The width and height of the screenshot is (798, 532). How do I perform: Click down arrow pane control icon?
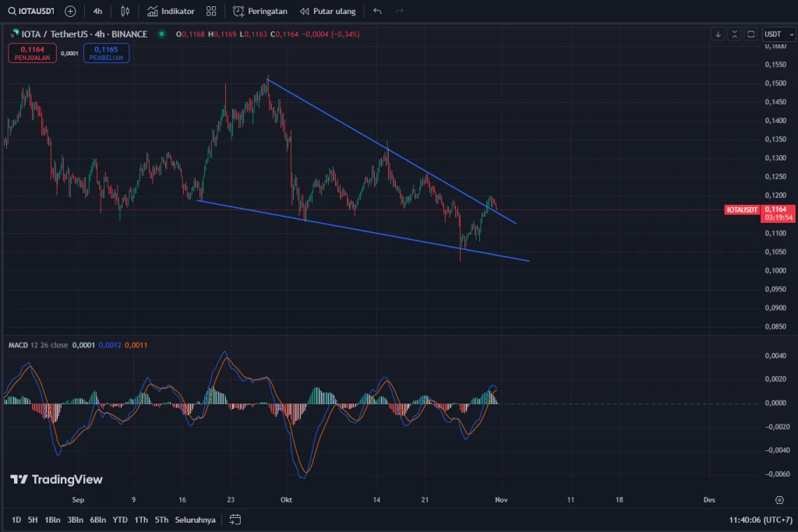(x=718, y=34)
